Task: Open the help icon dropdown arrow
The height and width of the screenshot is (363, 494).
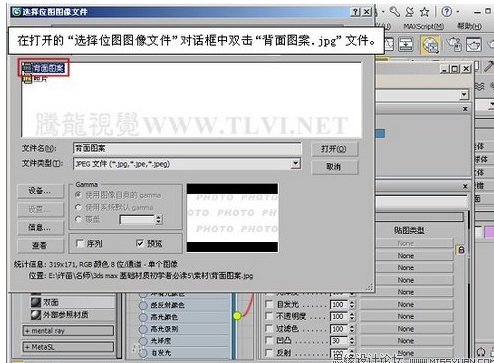Action: 458,12
